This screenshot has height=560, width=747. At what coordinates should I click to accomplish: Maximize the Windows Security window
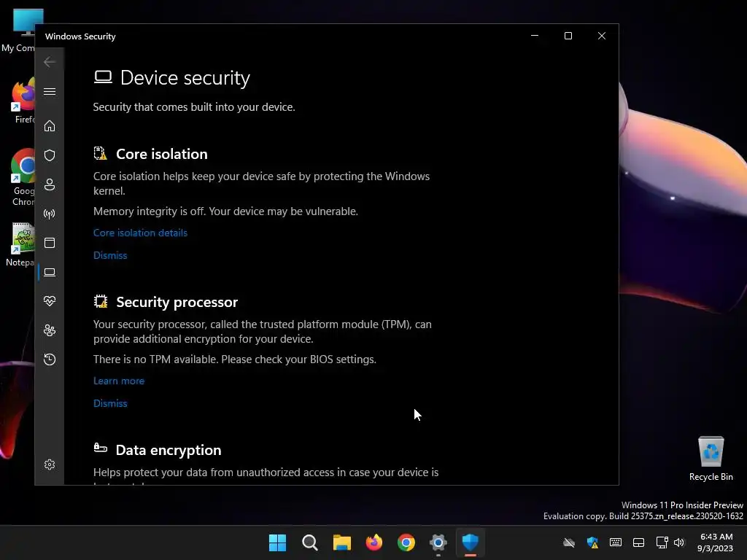(568, 36)
